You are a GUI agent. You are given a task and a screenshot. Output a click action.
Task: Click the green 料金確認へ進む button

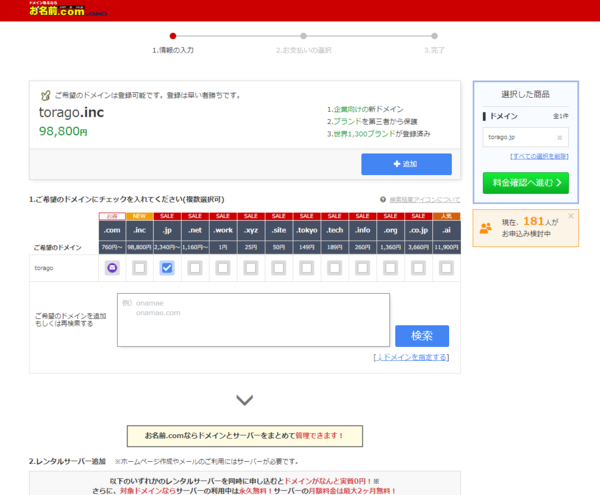(x=526, y=183)
